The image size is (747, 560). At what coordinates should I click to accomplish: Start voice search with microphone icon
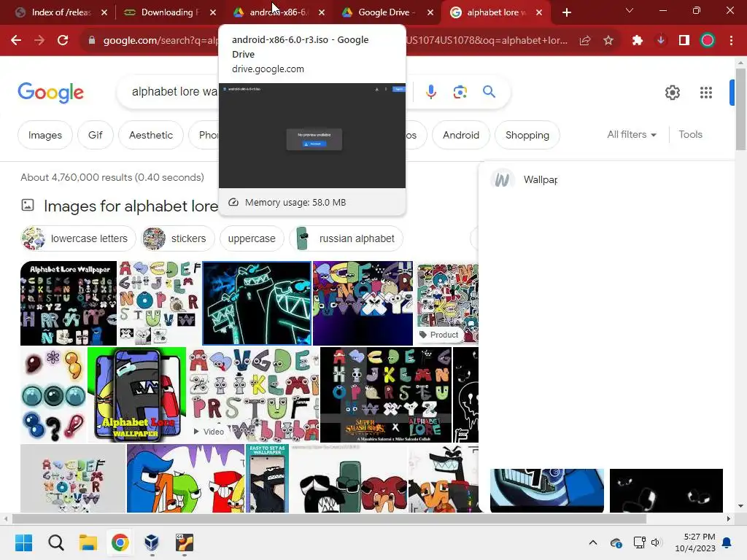(430, 91)
